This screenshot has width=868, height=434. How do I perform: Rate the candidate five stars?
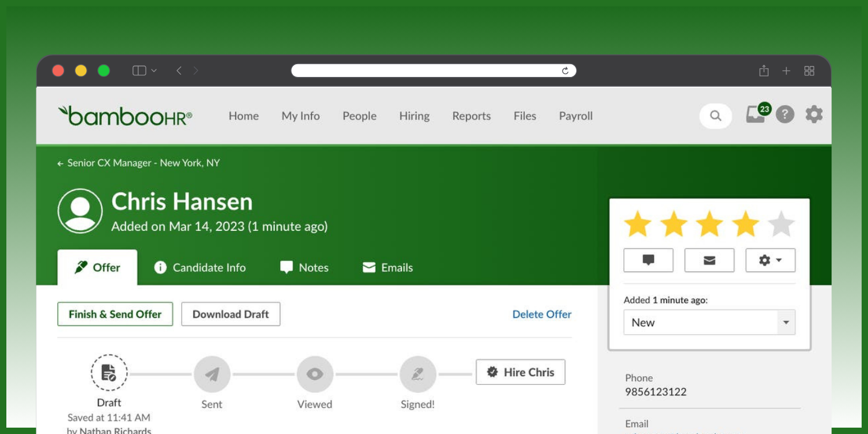click(x=781, y=224)
